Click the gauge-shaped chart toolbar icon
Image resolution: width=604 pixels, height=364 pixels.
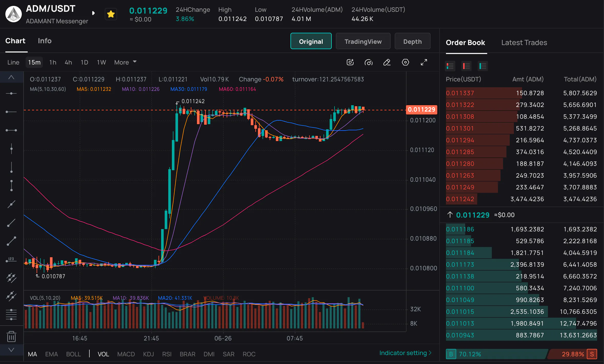(x=369, y=62)
